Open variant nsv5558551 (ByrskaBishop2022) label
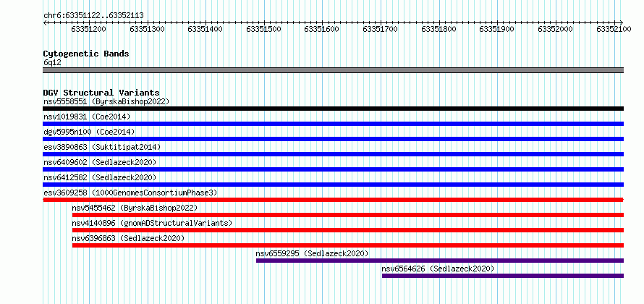 coord(106,101)
